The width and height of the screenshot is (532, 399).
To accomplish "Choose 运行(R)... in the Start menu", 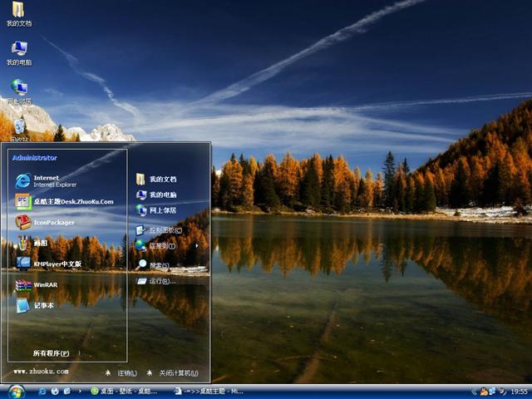I will pyautogui.click(x=160, y=281).
